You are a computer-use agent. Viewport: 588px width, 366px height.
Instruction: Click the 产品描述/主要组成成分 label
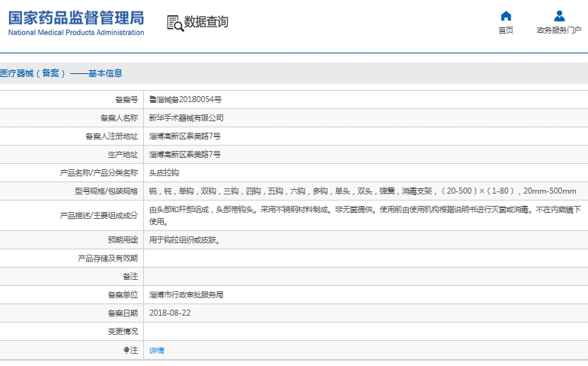click(99, 216)
